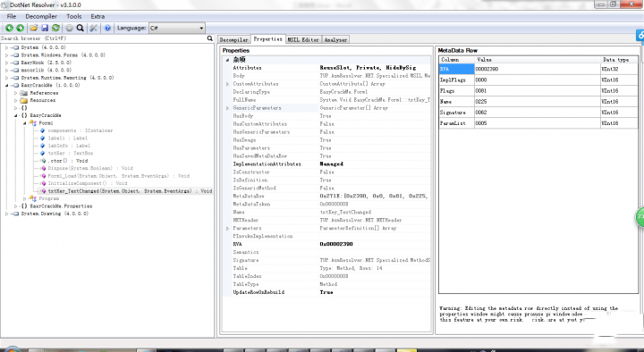Click the Program class icon
644x352 pixels.
tap(33, 198)
